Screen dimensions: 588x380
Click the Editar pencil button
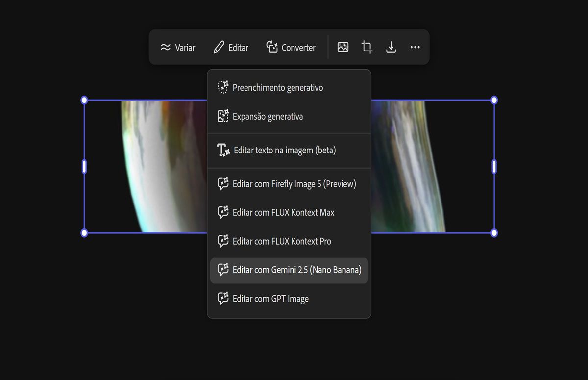231,48
